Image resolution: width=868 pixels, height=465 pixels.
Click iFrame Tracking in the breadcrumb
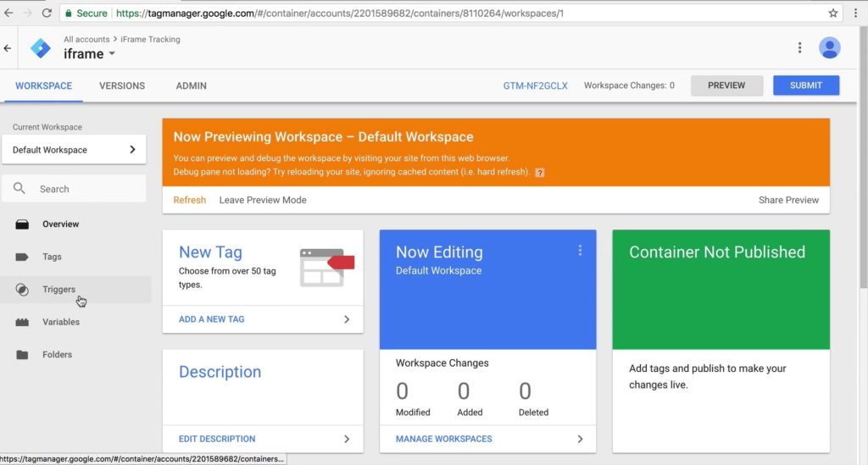pyautogui.click(x=150, y=39)
